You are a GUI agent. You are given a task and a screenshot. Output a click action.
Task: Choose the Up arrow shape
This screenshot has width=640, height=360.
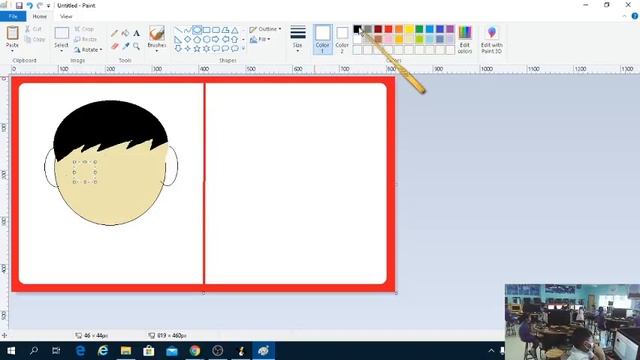pyautogui.click(x=235, y=40)
